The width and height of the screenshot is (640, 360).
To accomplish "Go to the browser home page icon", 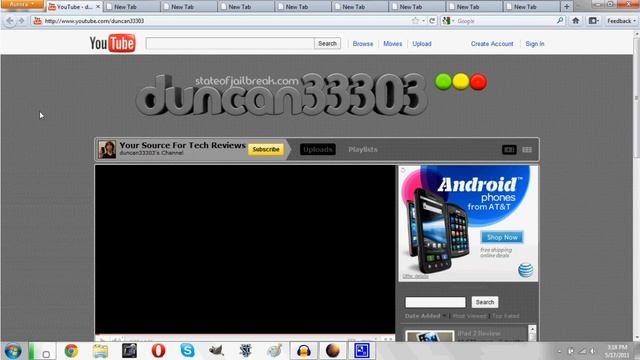I will pyautogui.click(x=576, y=21).
